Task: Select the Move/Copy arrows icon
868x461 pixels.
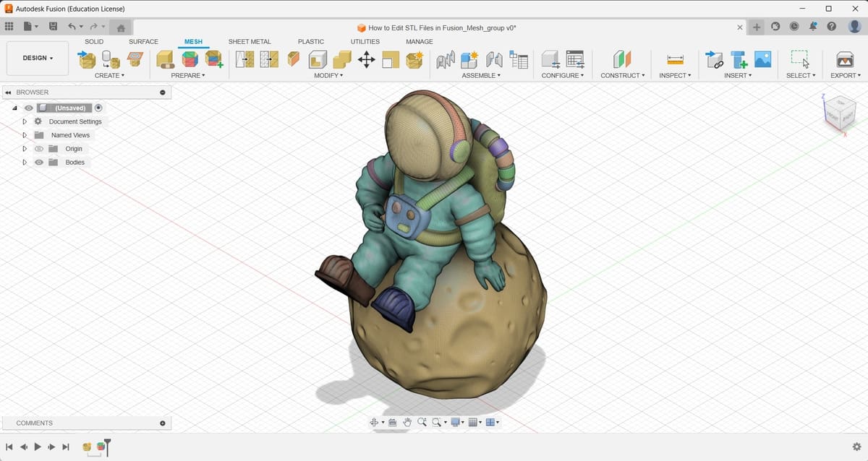Action: (367, 59)
